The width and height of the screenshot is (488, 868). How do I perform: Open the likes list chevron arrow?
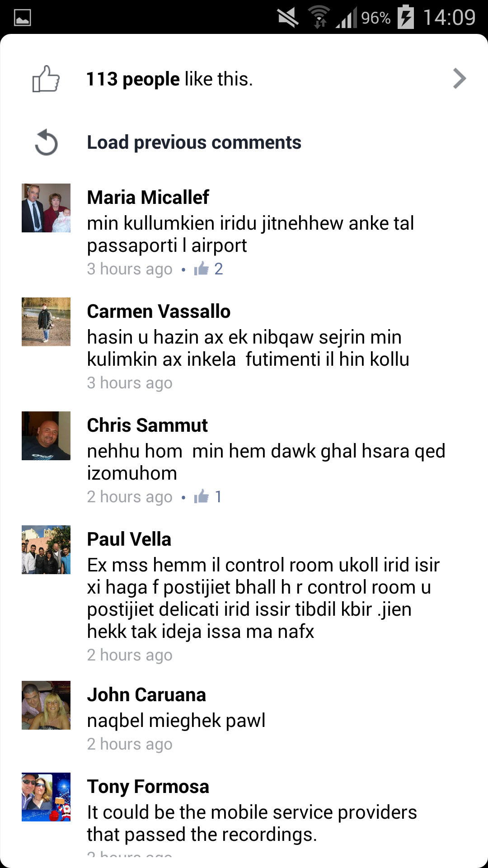click(459, 79)
